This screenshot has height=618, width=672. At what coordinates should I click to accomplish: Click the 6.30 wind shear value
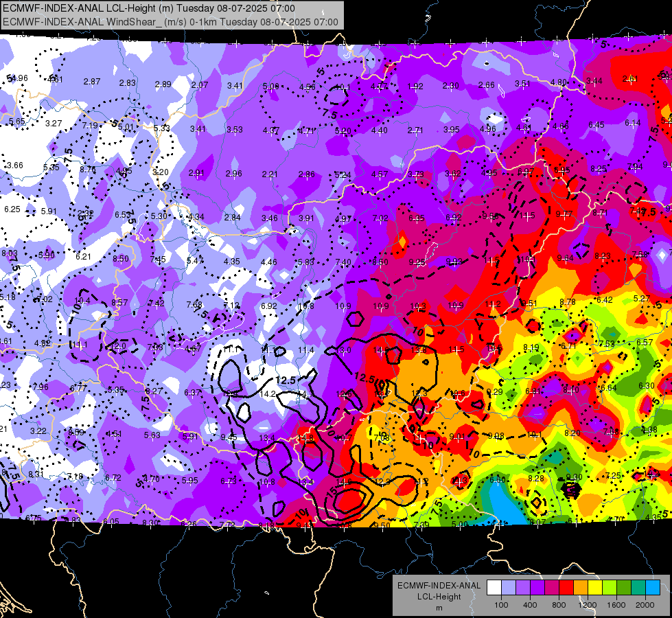point(647,385)
